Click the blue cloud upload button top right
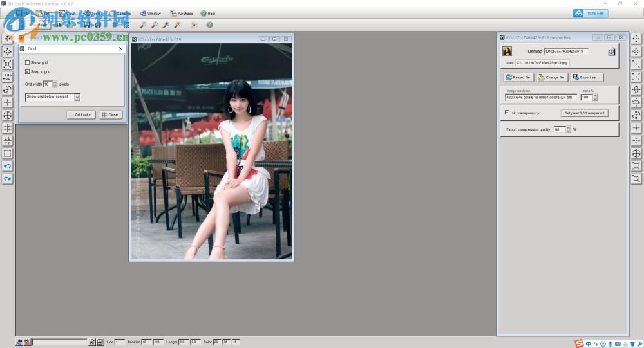Viewport: 644px width, 348px height. pos(591,14)
